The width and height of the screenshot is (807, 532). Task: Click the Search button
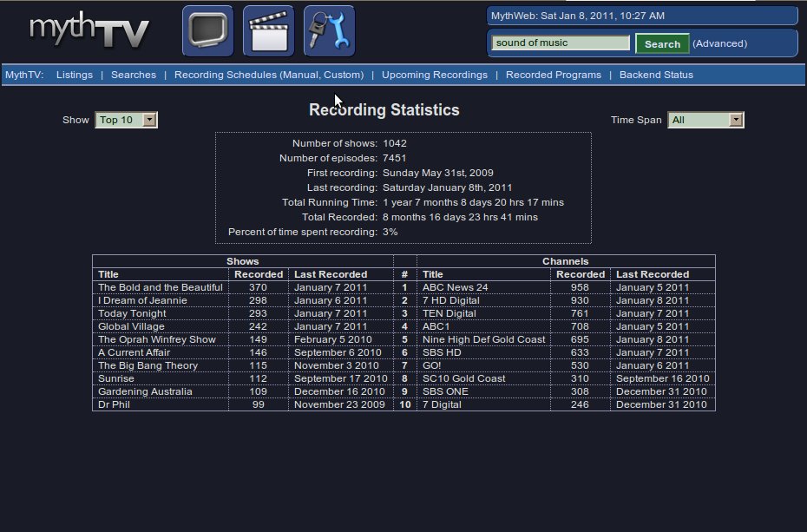(662, 43)
